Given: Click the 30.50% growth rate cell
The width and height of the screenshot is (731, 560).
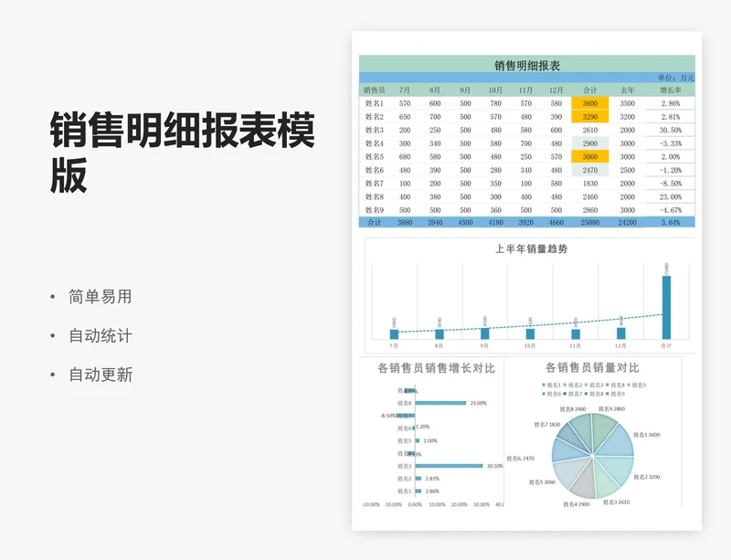Looking at the screenshot, I should pyautogui.click(x=671, y=130).
